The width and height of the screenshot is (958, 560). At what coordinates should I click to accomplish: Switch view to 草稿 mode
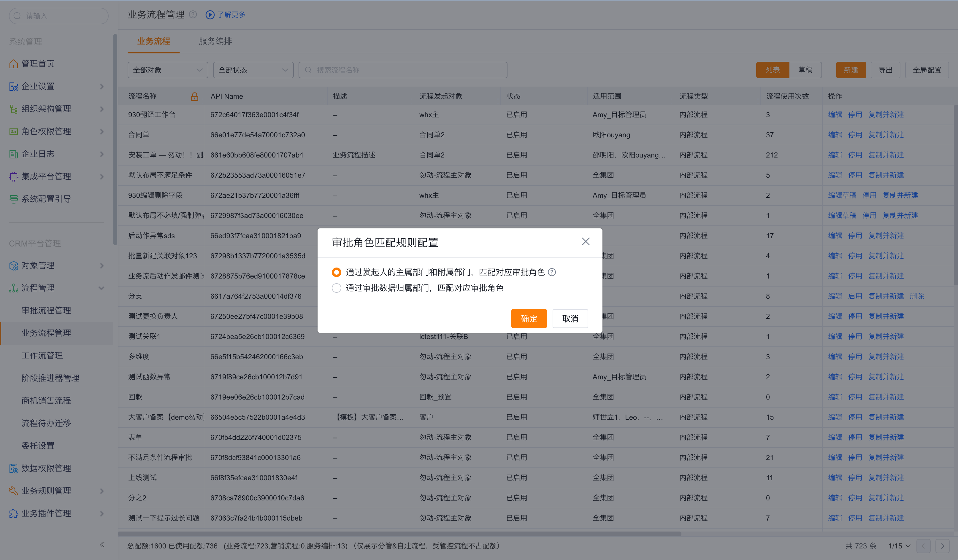click(805, 69)
